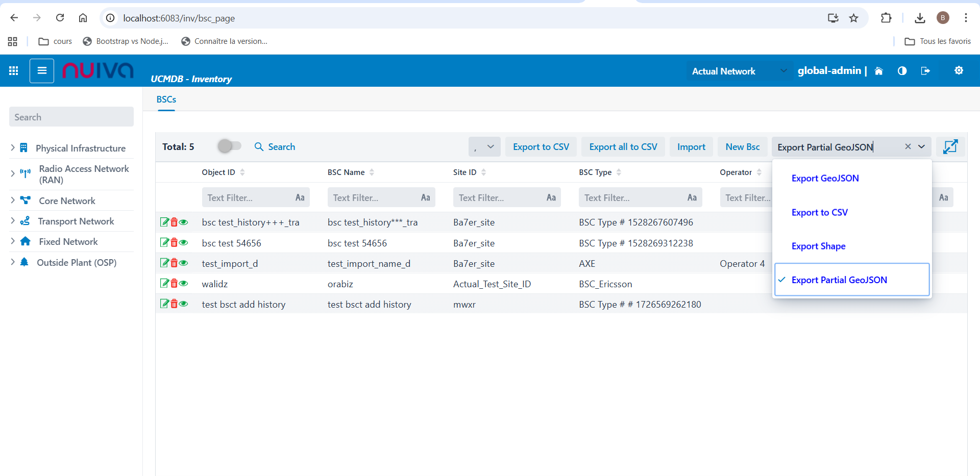
Task: Click the New Bsc button
Action: tap(742, 147)
